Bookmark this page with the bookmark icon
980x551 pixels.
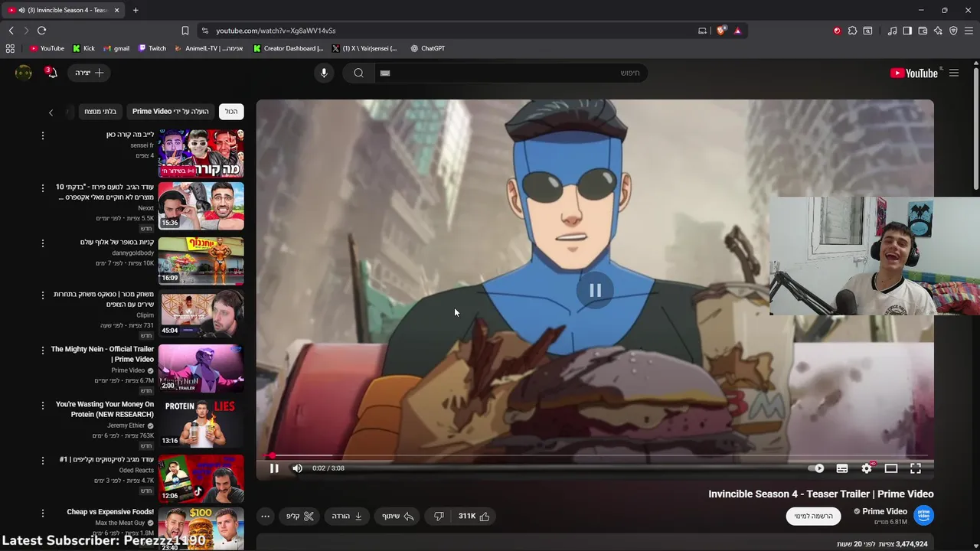pyautogui.click(x=185, y=31)
